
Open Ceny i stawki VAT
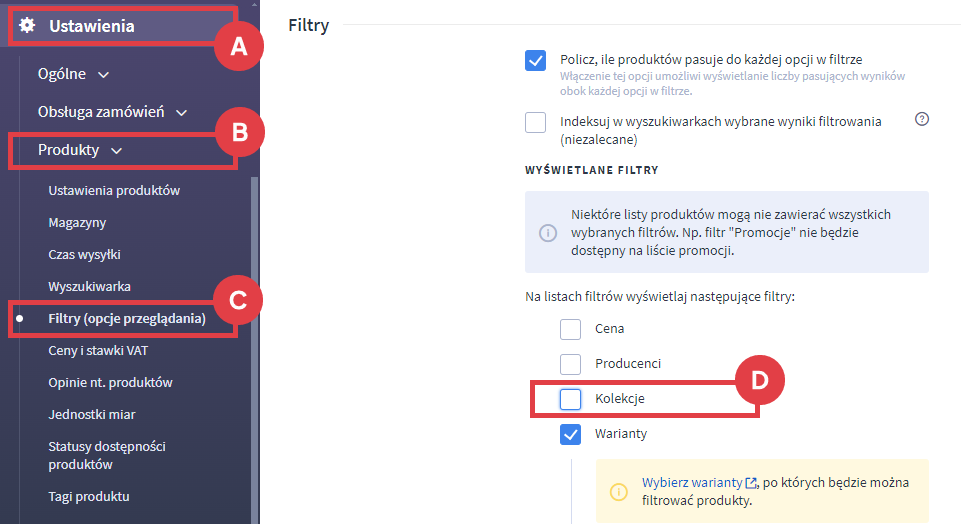click(x=98, y=350)
